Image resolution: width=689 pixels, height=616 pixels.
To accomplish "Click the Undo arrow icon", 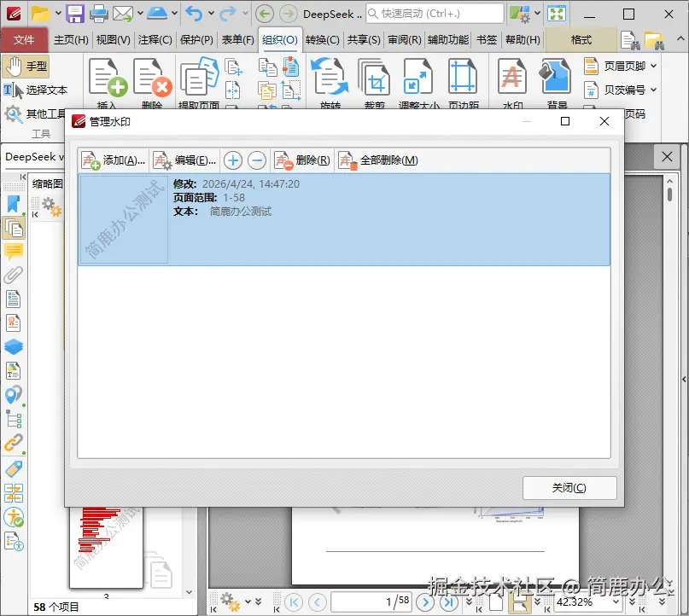I will pyautogui.click(x=194, y=14).
